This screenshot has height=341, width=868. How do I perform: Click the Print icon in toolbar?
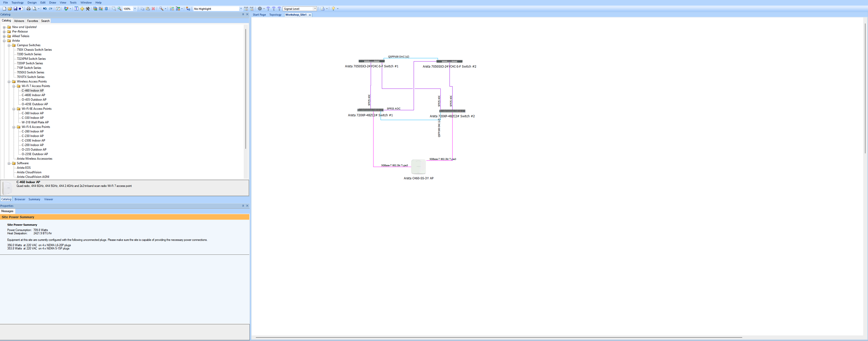pos(29,9)
